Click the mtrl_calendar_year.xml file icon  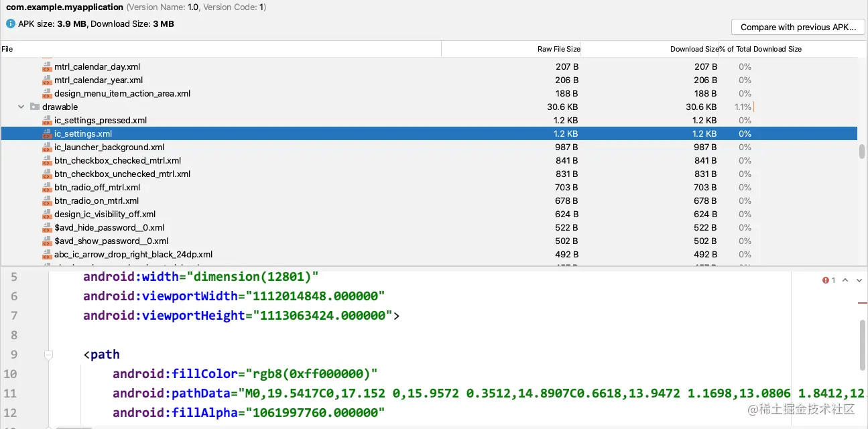tap(47, 80)
